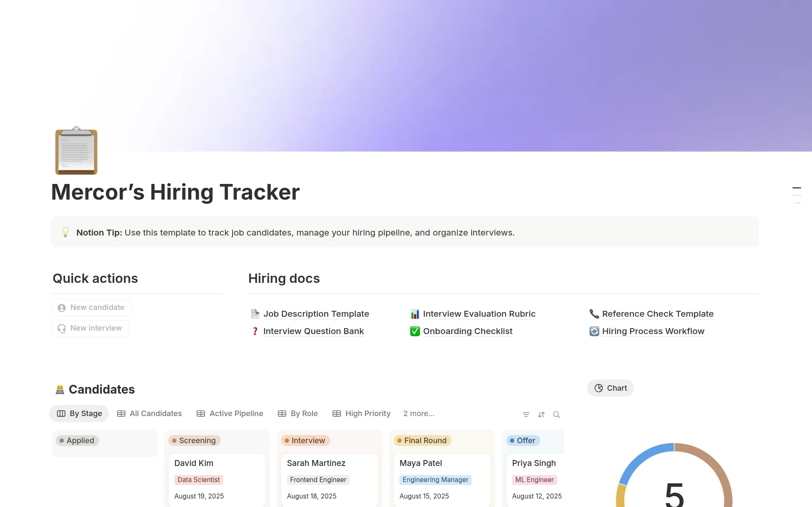The width and height of the screenshot is (812, 507).
Task: Click the clipboard page icon
Action: pyautogui.click(x=76, y=151)
